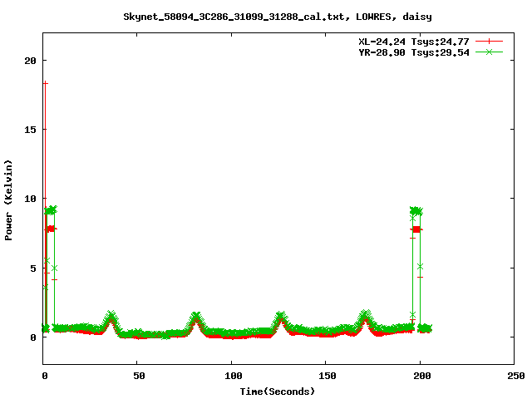
Task: Click the signal peak just after 125 seconds
Action: pos(281,316)
